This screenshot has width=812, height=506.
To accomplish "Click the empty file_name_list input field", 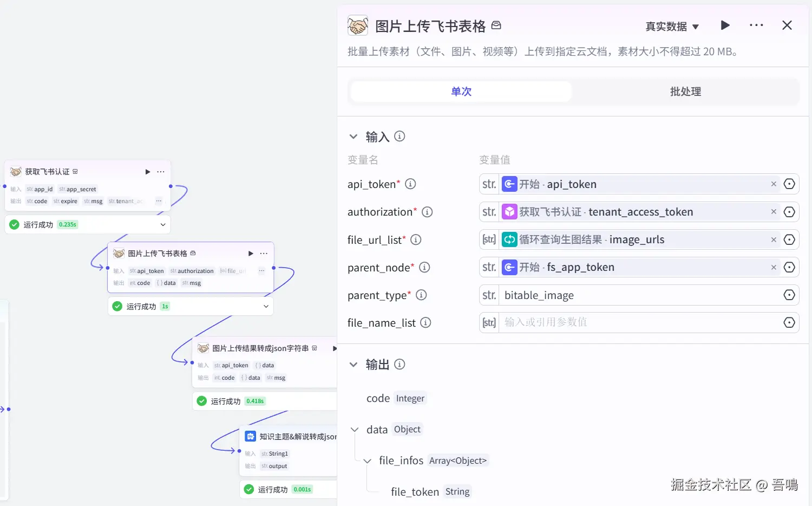I will point(639,323).
